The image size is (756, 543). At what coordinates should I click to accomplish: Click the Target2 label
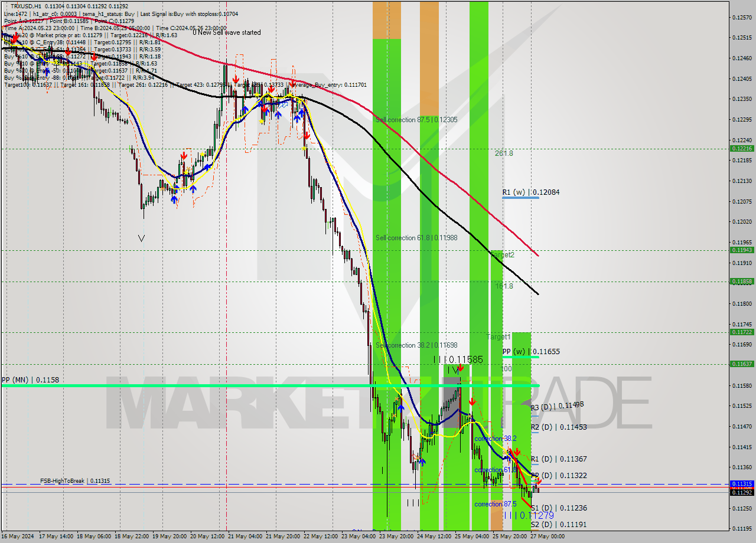(503, 255)
